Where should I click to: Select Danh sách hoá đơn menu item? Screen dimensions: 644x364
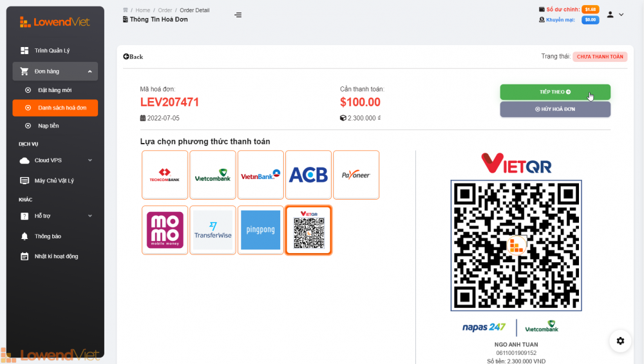55,108
